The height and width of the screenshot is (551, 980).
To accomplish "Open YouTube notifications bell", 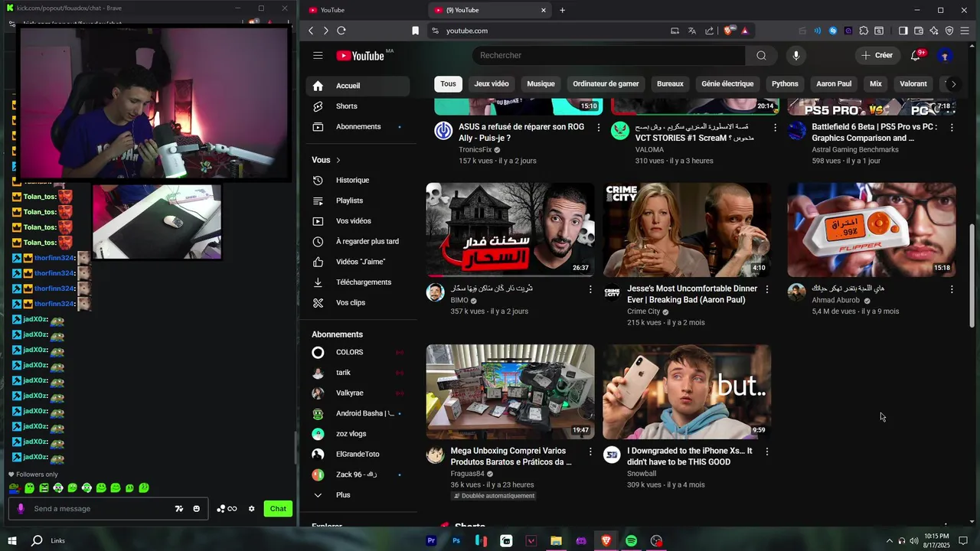I will tap(916, 55).
